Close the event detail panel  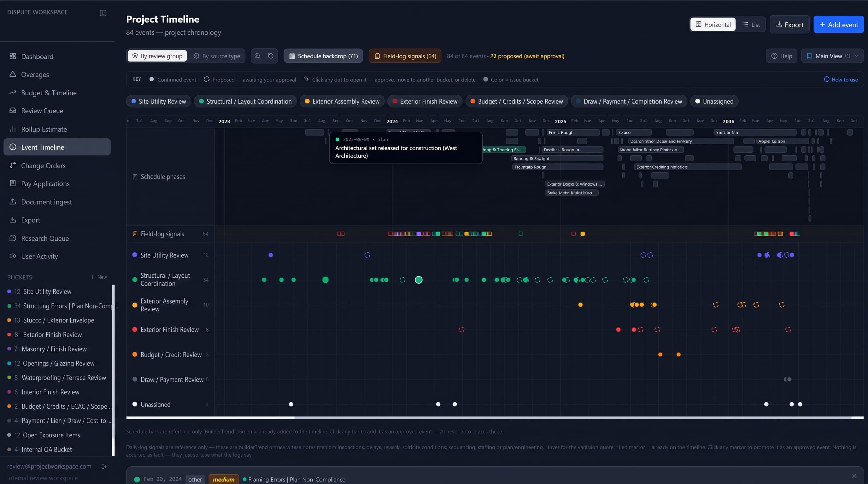(854, 476)
